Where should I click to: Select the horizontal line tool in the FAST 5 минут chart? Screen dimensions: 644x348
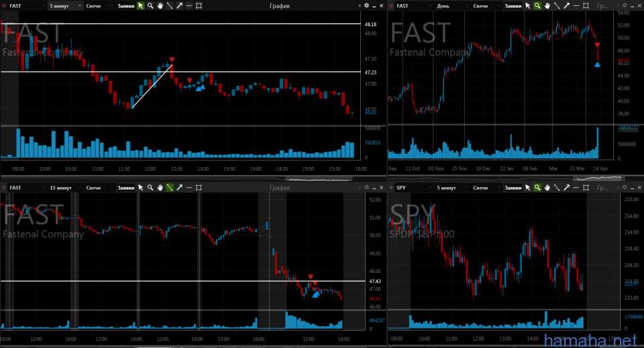pyautogui.click(x=189, y=6)
